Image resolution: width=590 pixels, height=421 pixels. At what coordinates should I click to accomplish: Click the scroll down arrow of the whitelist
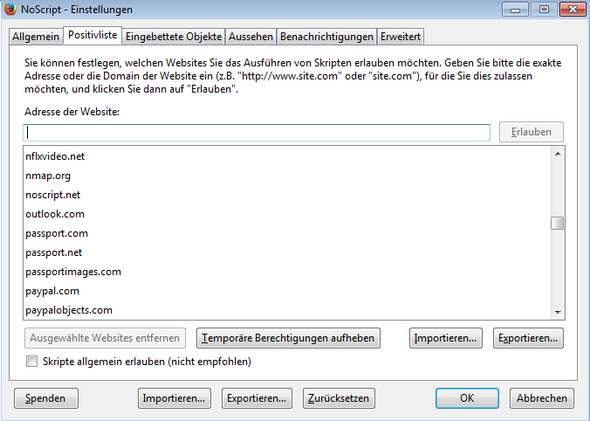point(558,312)
